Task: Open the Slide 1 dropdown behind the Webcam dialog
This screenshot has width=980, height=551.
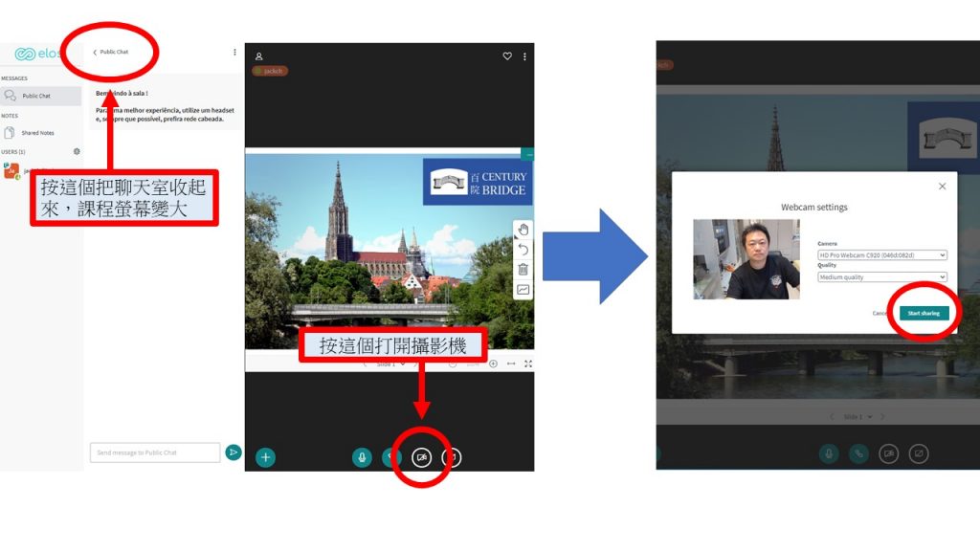Action: pos(857,417)
